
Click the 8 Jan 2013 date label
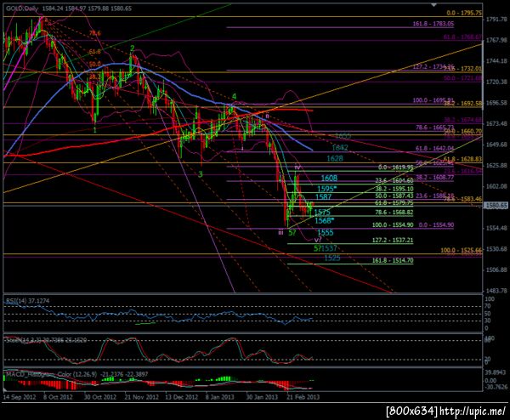coord(220,397)
